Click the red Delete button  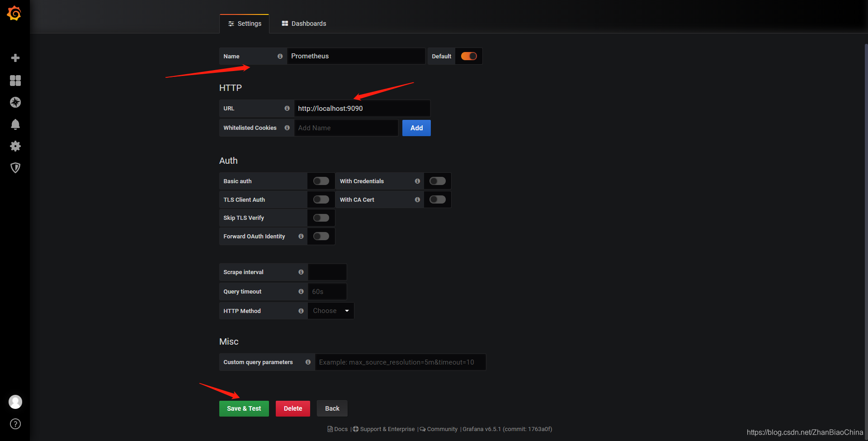pos(293,408)
